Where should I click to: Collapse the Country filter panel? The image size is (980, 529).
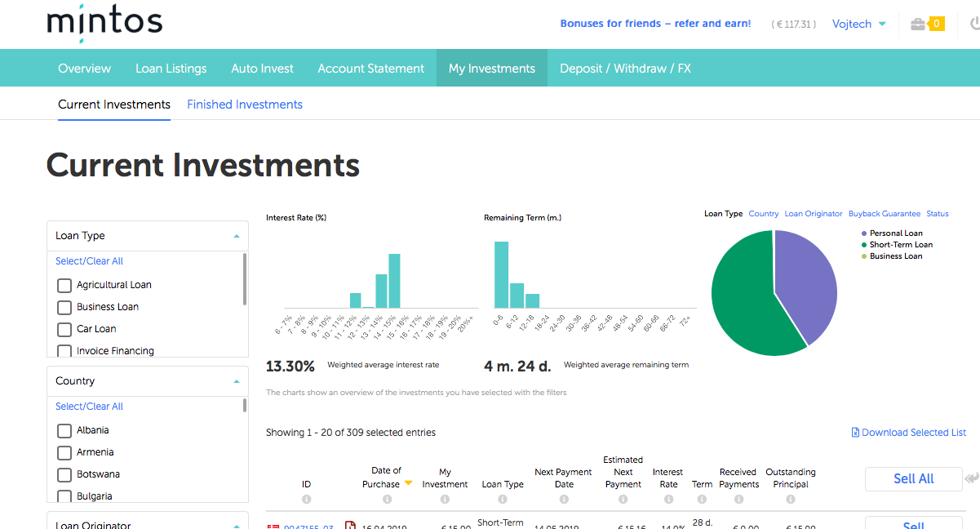(x=236, y=381)
